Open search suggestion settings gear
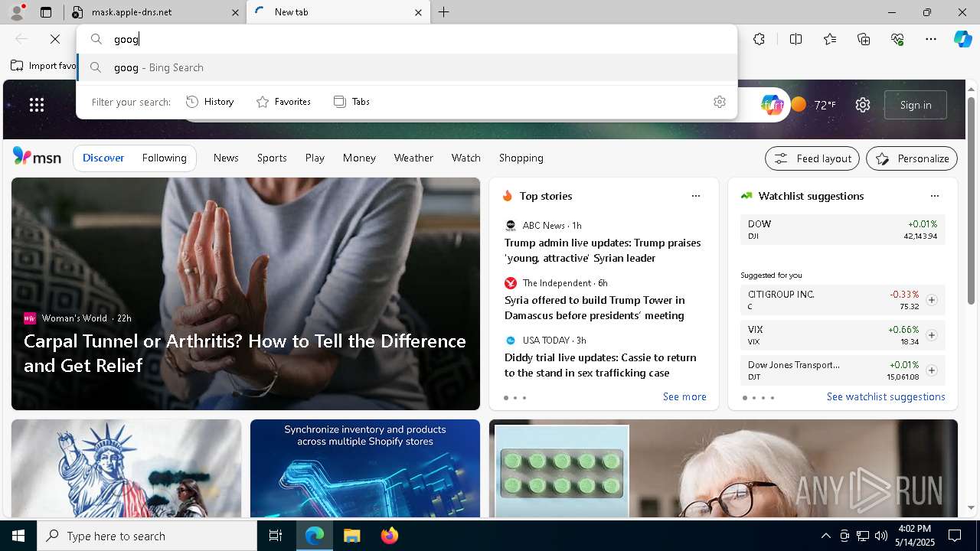Image resolution: width=980 pixels, height=551 pixels. pos(719,102)
